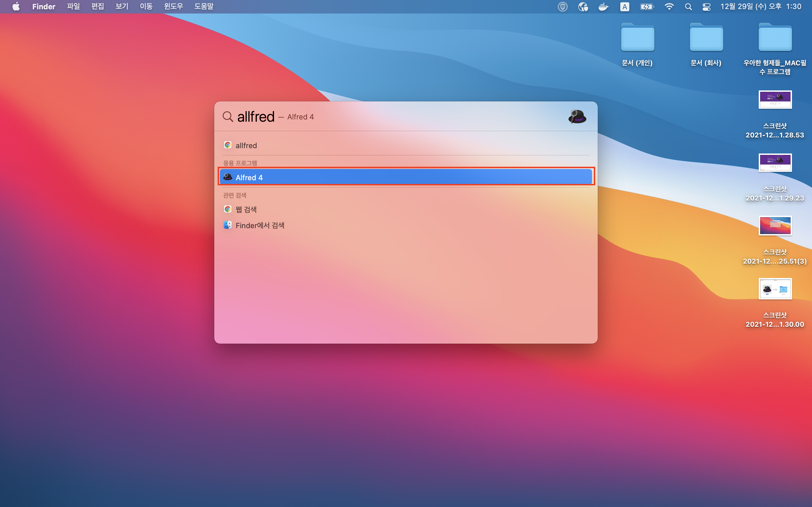Open Spotlight magnifier in menu bar
Viewport: 812px width, 507px height.
click(688, 7)
